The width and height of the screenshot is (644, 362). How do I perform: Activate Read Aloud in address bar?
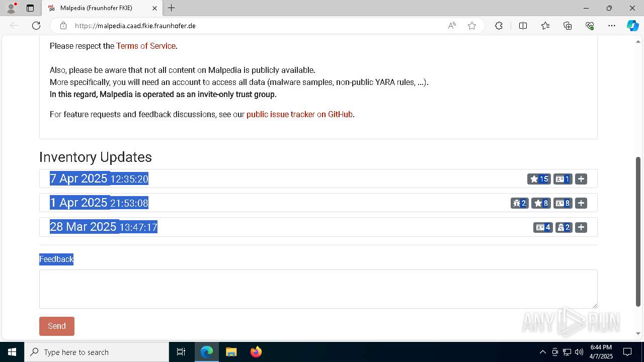click(452, 26)
